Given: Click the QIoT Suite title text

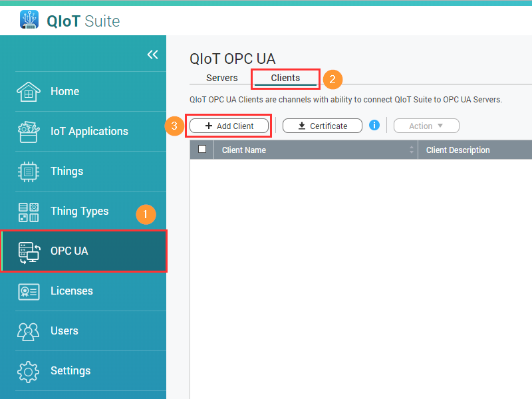Looking at the screenshot, I should point(84,21).
